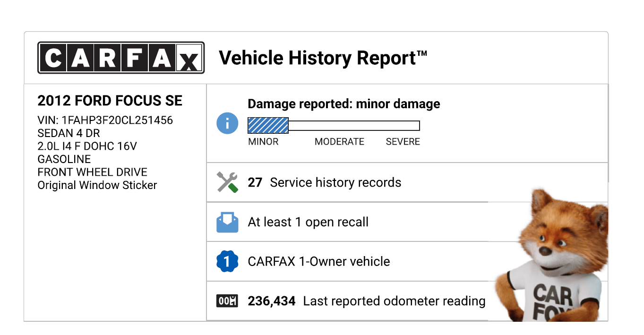Click the blue damage info icon
The width and height of the screenshot is (644, 335).
coord(227,124)
